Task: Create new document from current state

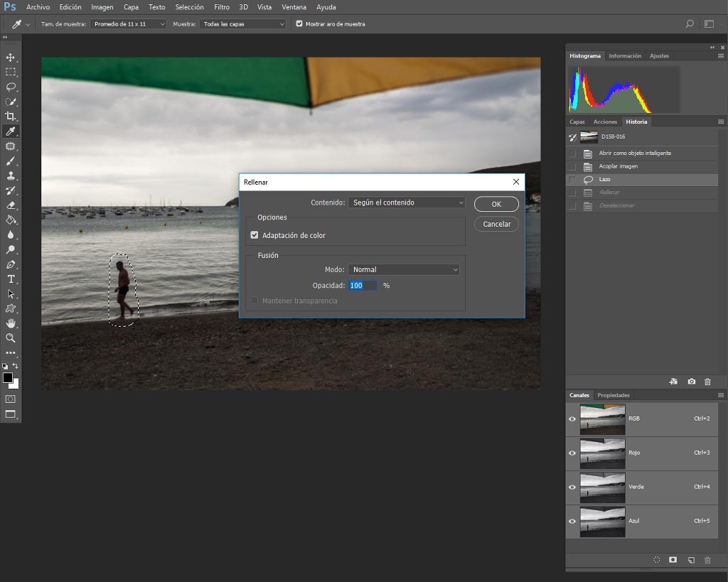Action: click(673, 382)
